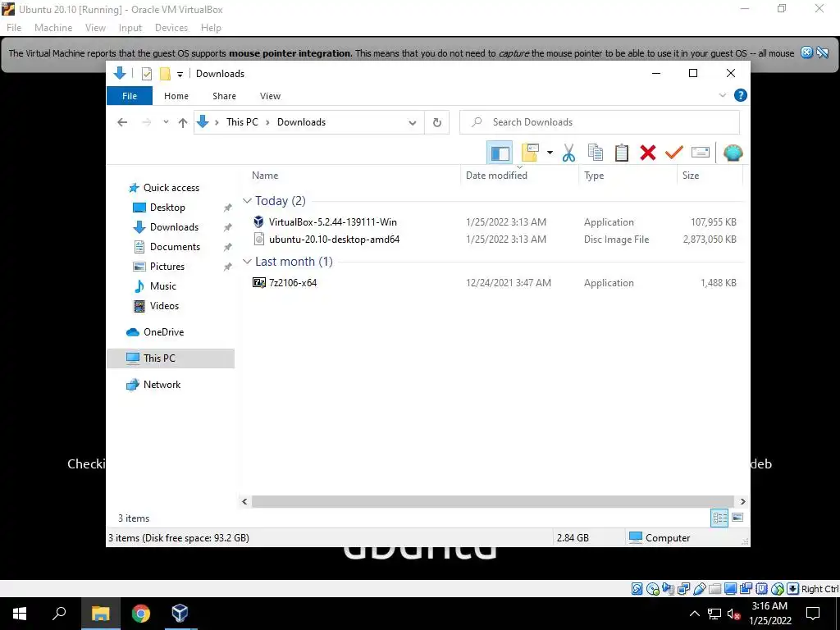Image resolution: width=840 pixels, height=630 pixels.
Task: Click New folder icon in title bar
Action: coord(165,74)
